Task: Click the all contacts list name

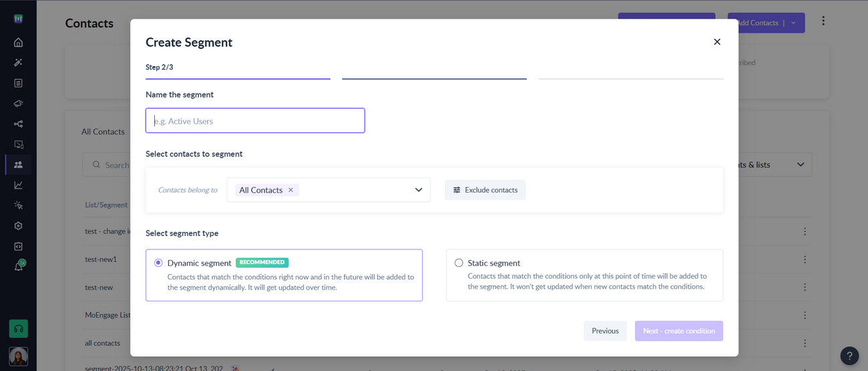Action: 103,343
